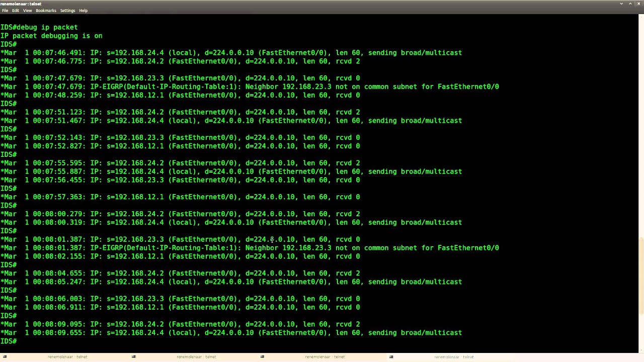The height and width of the screenshot is (362, 644).
Task: Open the Help menu
Action: click(83, 11)
